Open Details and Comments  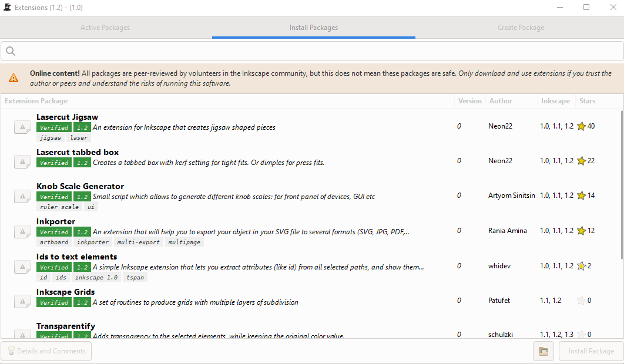click(46, 351)
